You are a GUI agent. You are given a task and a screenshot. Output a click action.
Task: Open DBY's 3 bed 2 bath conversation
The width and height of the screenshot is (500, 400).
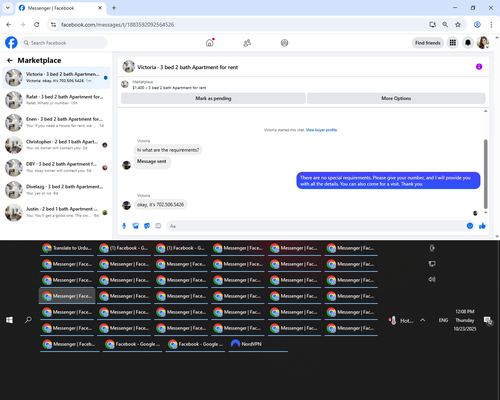56,167
